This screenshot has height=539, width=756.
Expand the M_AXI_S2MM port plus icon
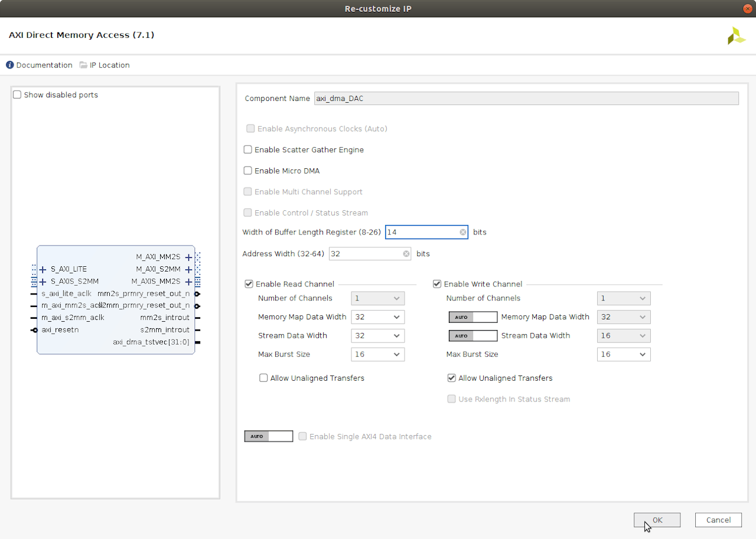tap(188, 269)
